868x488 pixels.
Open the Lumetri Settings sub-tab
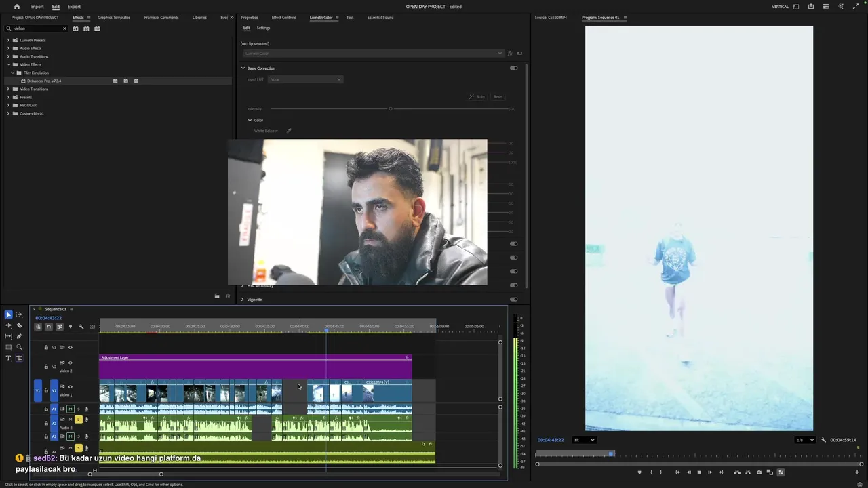click(x=263, y=28)
